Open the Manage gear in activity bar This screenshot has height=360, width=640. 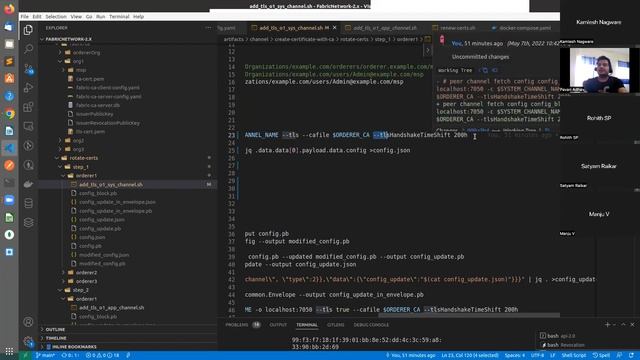pos(28,341)
